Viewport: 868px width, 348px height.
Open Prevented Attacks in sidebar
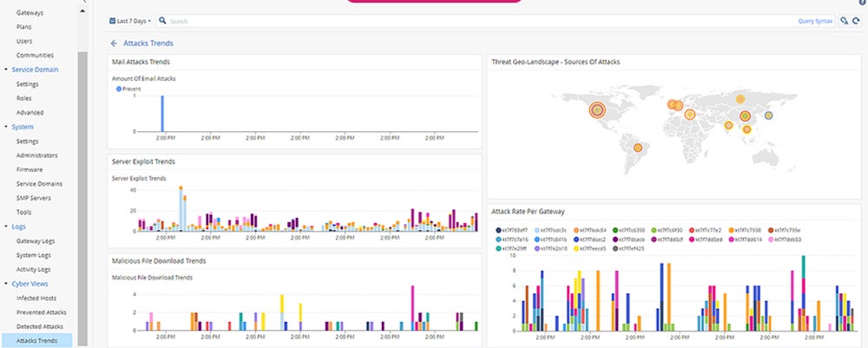click(x=41, y=312)
